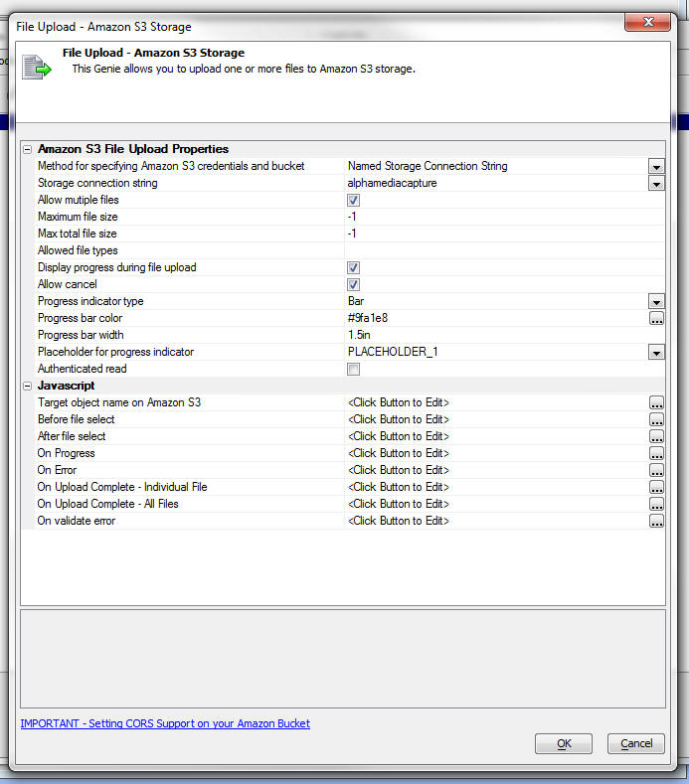Select the 'alphamediacapture' value
The width and height of the screenshot is (689, 784).
pos(393,183)
